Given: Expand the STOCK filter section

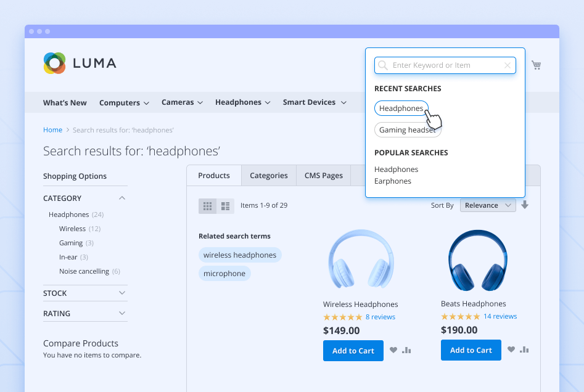Looking at the screenshot, I should coord(122,293).
